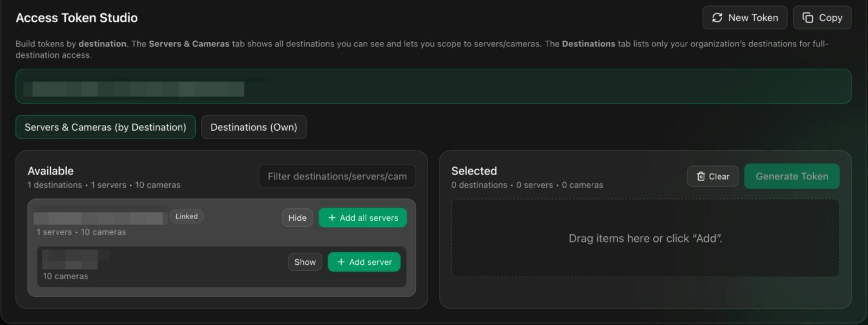Switch to Servers & Cameras (by Destination) tab
Image resolution: width=868 pixels, height=325 pixels.
pyautogui.click(x=105, y=127)
